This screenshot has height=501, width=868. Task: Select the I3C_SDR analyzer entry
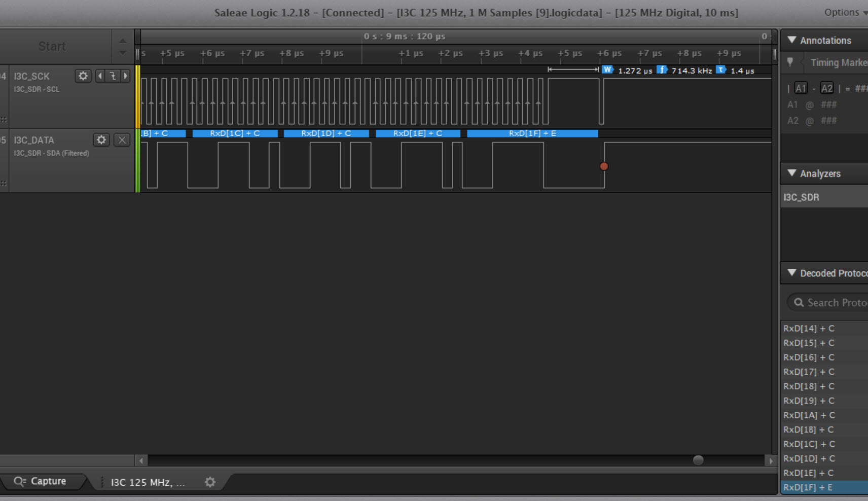[801, 197]
